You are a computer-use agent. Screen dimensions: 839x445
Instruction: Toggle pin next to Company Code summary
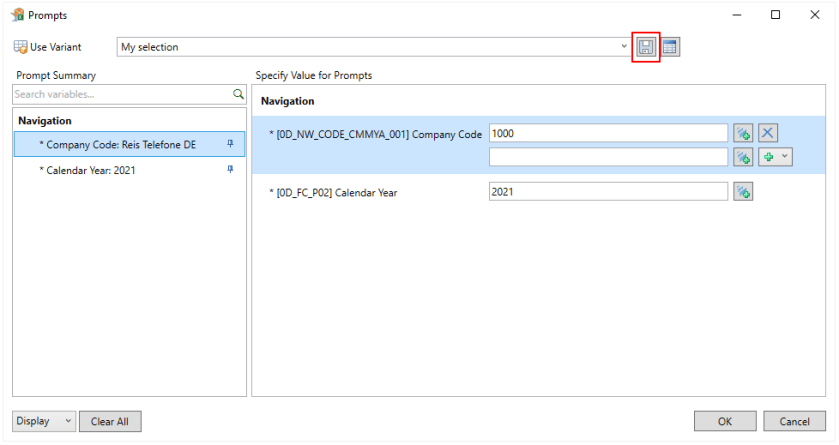point(230,144)
